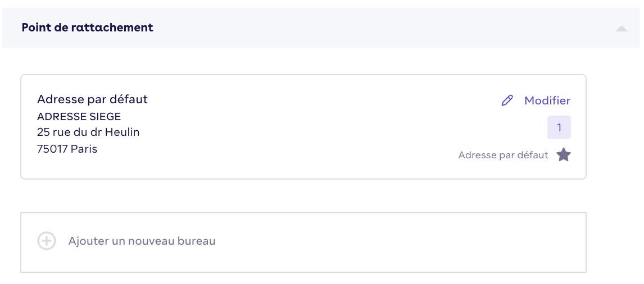Click empty area of the add new office box
The height and width of the screenshot is (284, 644).
tap(390, 242)
